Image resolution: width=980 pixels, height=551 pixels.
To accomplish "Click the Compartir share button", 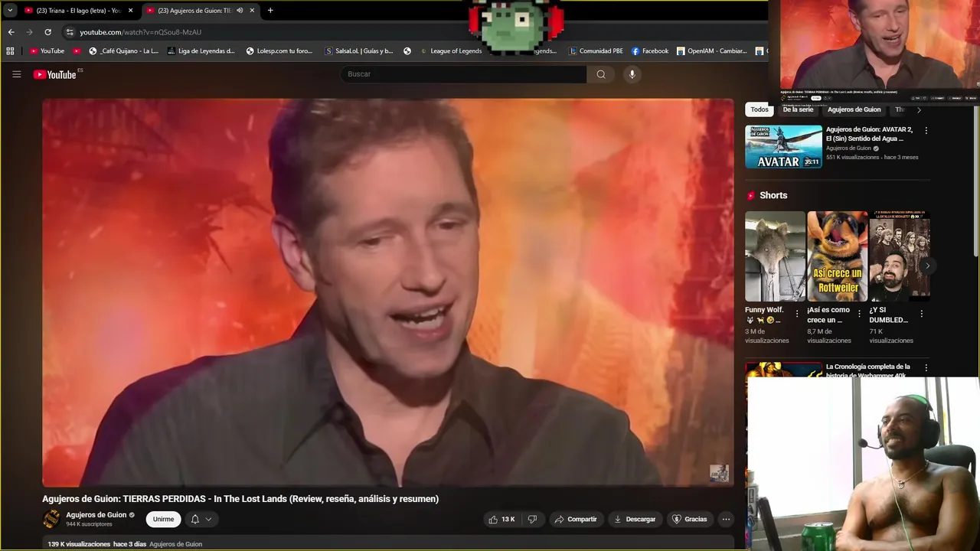I will [x=576, y=519].
